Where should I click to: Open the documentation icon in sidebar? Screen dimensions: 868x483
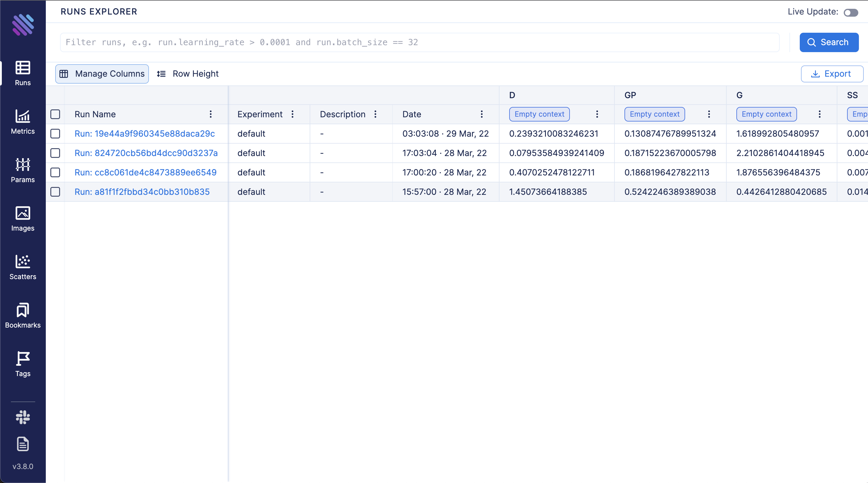[x=23, y=444]
